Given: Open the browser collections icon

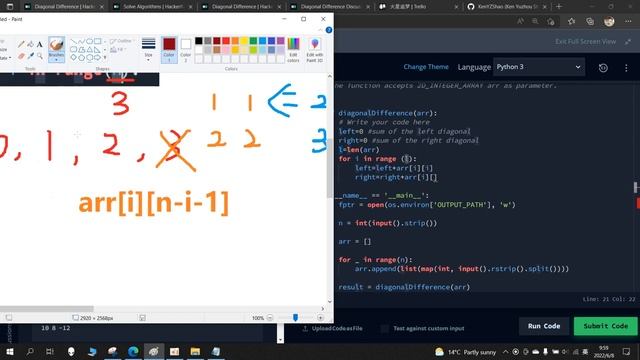Looking at the screenshot, I should [590, 21].
